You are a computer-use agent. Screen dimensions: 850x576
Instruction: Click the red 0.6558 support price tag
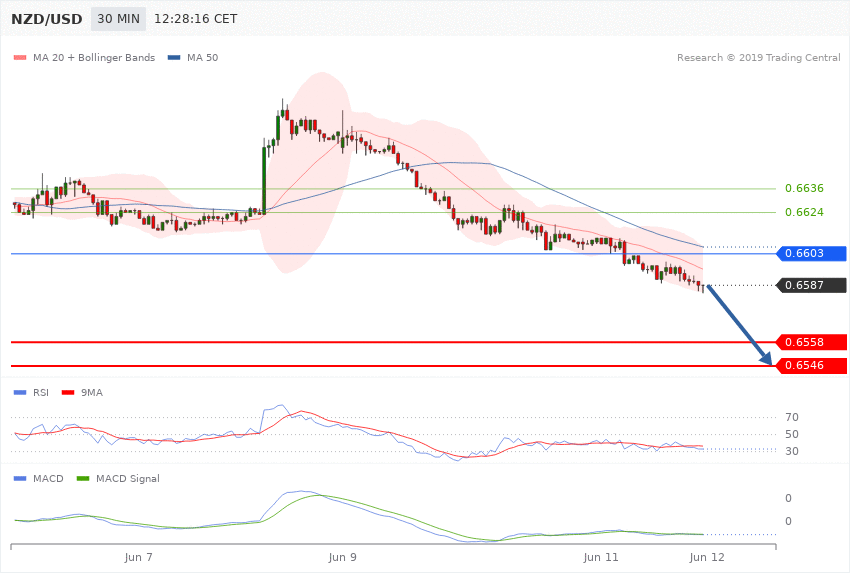[812, 342]
